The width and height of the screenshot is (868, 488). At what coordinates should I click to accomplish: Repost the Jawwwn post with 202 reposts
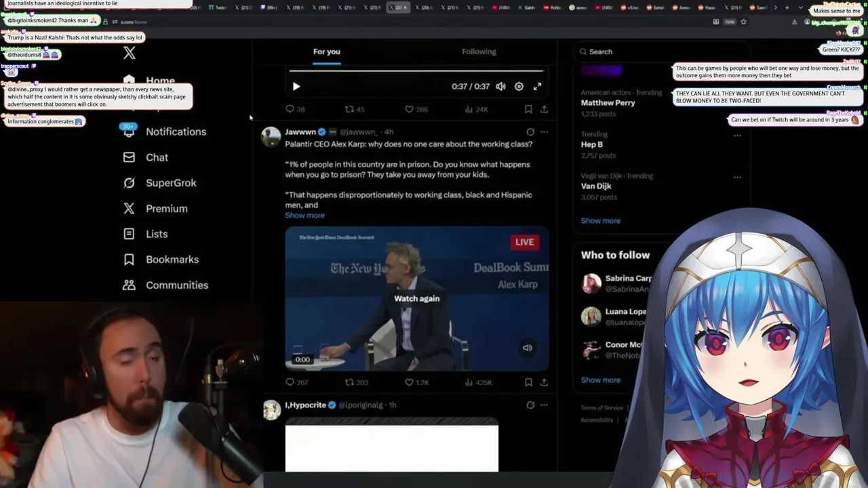[x=357, y=382]
